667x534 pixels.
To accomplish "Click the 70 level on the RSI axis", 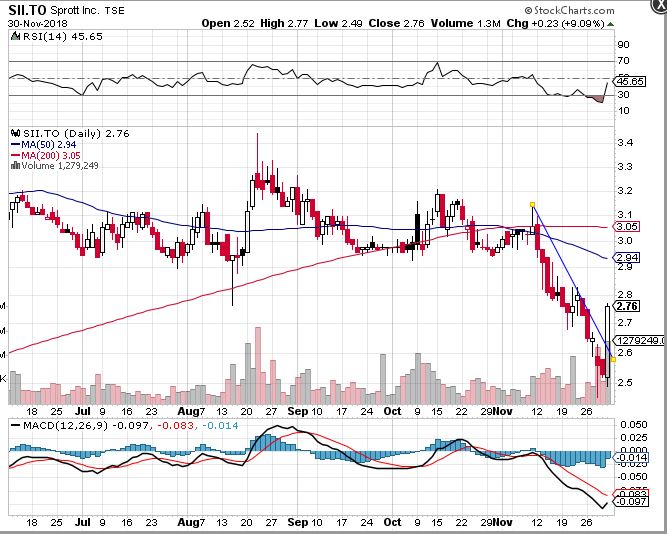I will 624,61.
